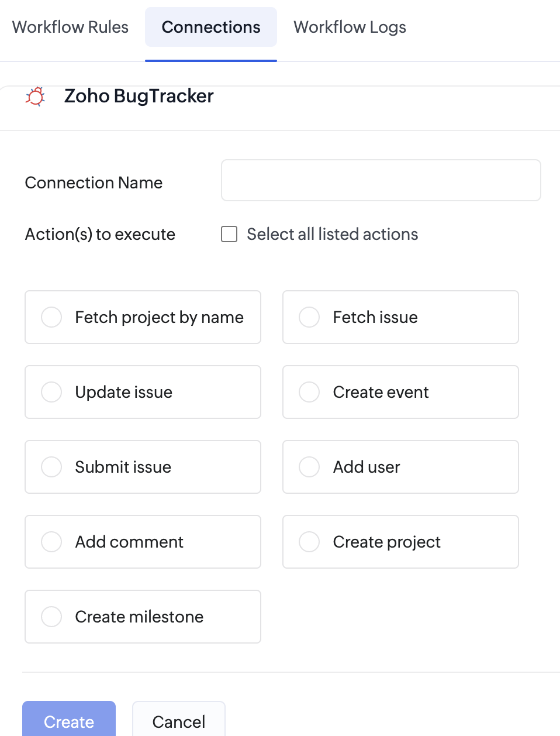The height and width of the screenshot is (736, 560).
Task: Click the Cancel button
Action: (179, 720)
